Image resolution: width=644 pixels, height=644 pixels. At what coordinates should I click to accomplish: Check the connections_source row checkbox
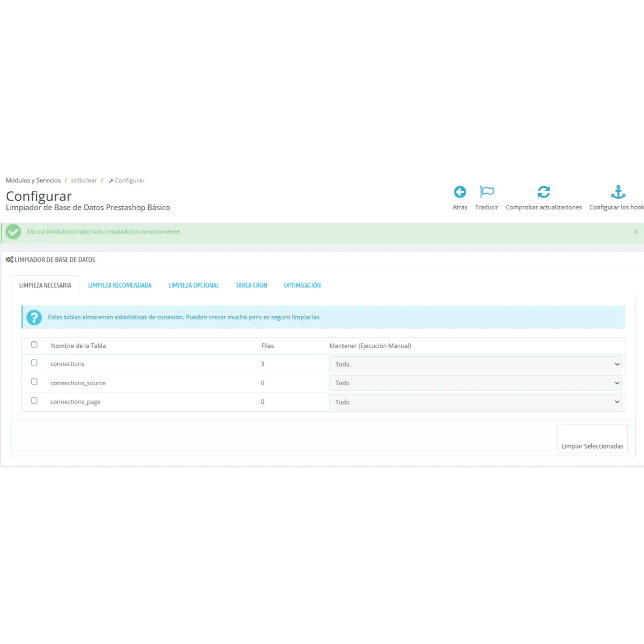point(34,382)
